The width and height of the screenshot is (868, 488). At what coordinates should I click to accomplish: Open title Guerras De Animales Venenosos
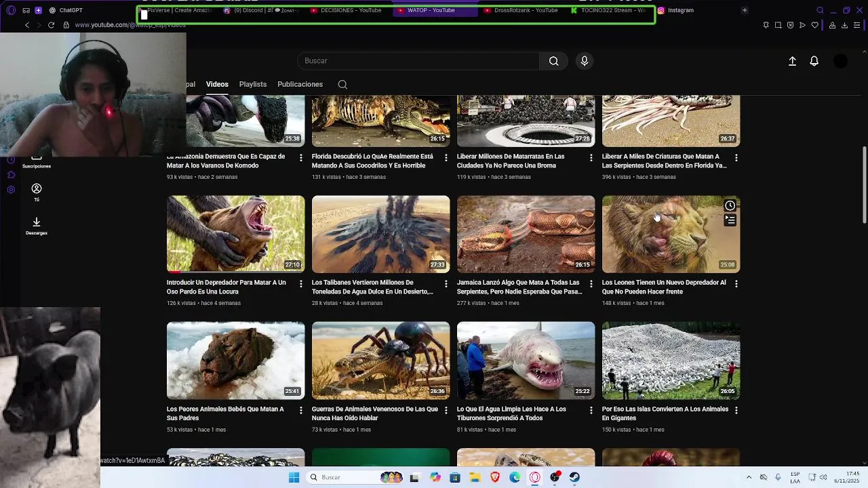click(375, 413)
